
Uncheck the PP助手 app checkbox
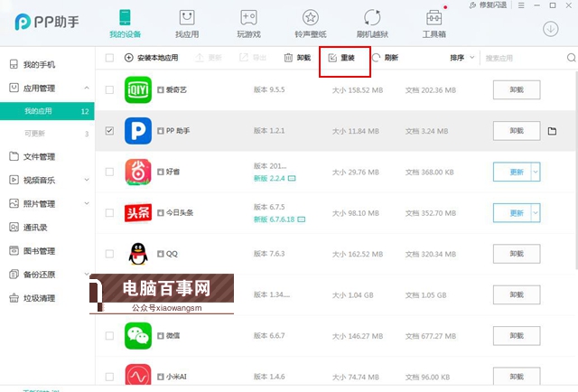109,131
